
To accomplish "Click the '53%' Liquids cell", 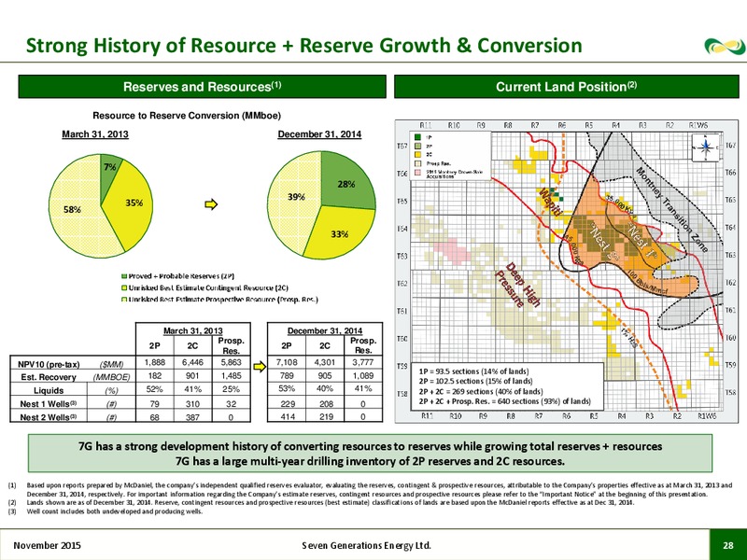I will pyautogui.click(x=287, y=389).
